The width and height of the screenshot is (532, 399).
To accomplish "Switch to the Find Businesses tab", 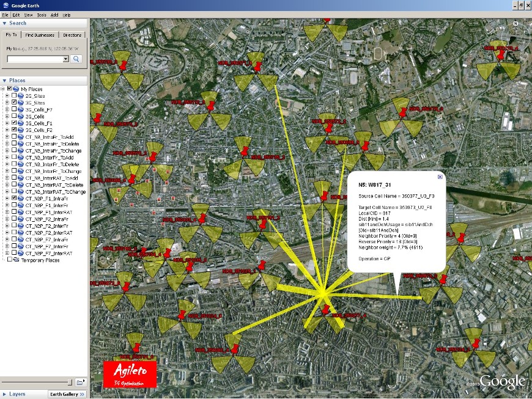I will tap(42, 35).
